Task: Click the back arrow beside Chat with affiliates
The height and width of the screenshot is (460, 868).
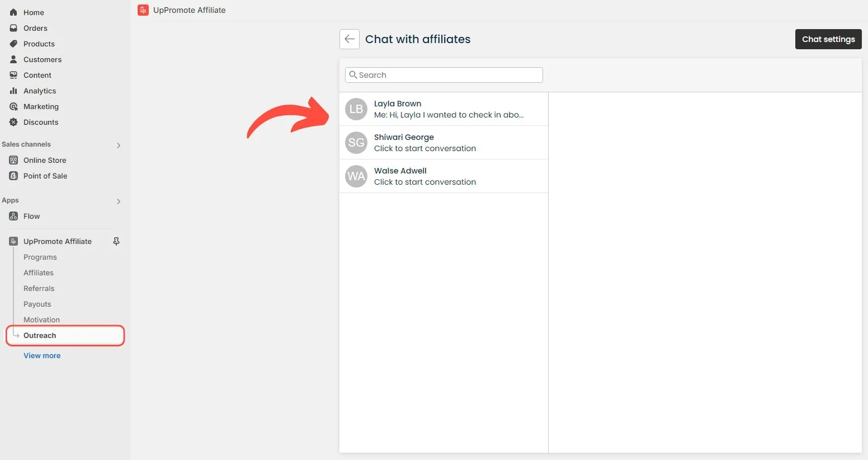Action: (350, 39)
